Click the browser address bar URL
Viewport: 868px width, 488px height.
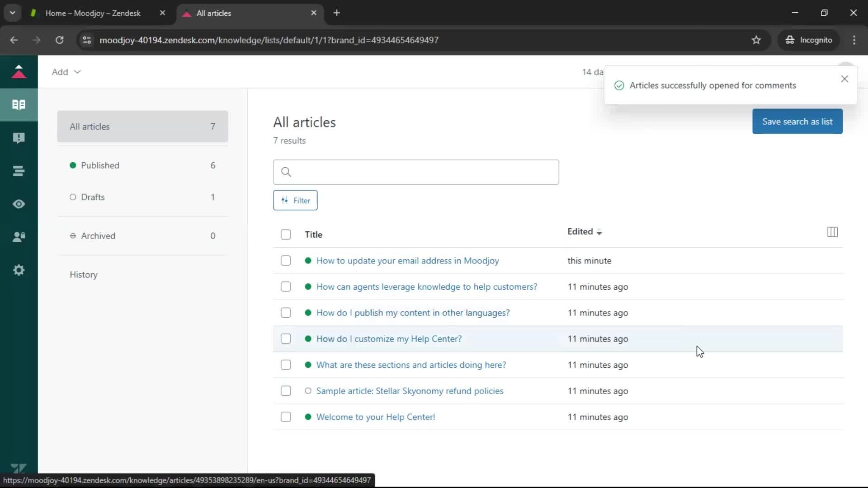(269, 40)
